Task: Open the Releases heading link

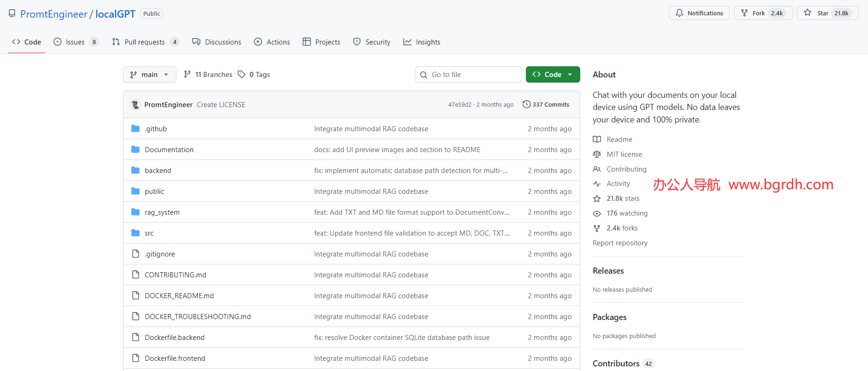Action: tap(608, 271)
